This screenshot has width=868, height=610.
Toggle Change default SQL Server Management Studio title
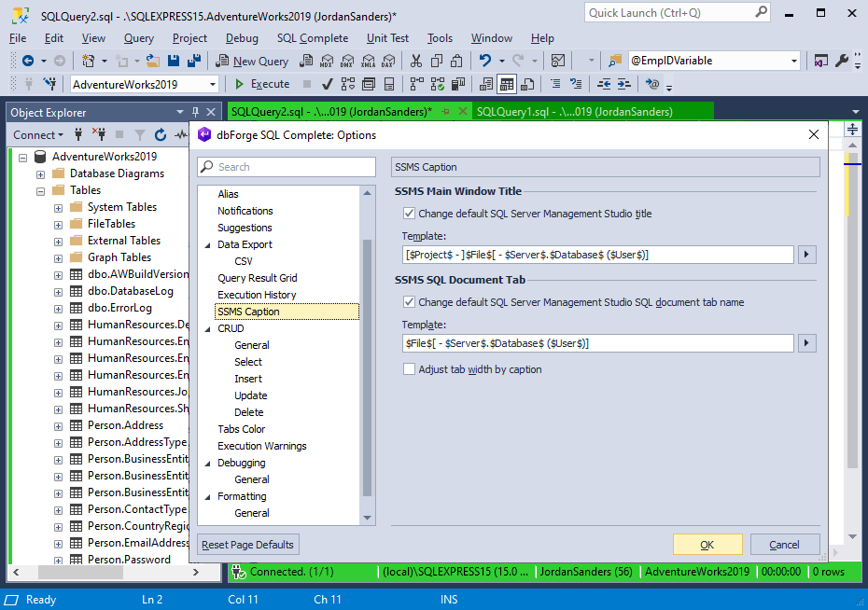click(x=409, y=213)
